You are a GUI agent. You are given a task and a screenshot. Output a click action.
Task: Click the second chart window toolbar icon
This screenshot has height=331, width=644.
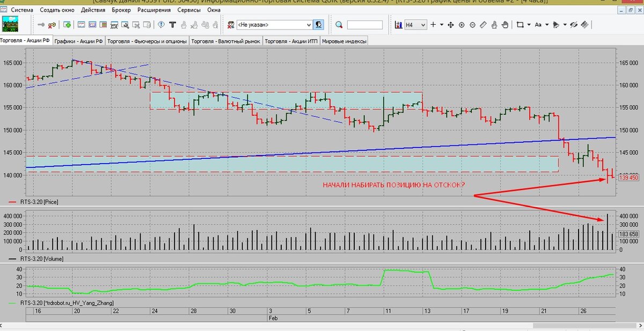[x=92, y=25]
